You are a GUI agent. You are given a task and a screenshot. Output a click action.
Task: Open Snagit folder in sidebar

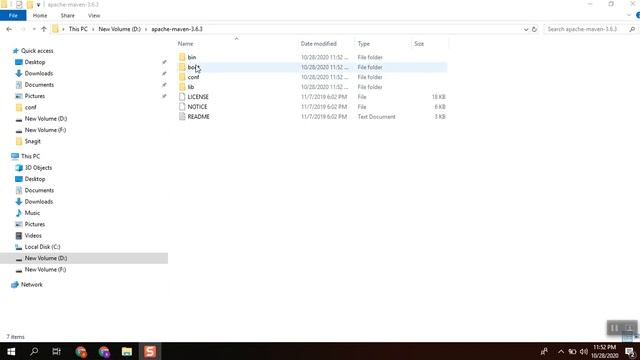(x=32, y=141)
